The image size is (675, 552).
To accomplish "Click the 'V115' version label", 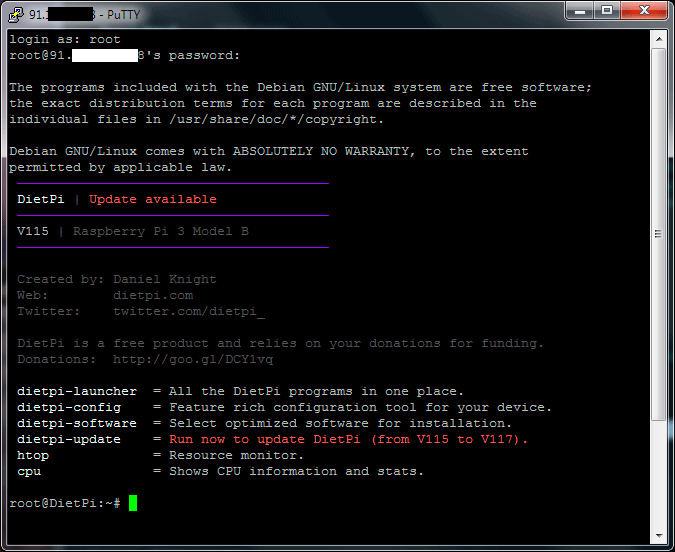I will [x=33, y=231].
